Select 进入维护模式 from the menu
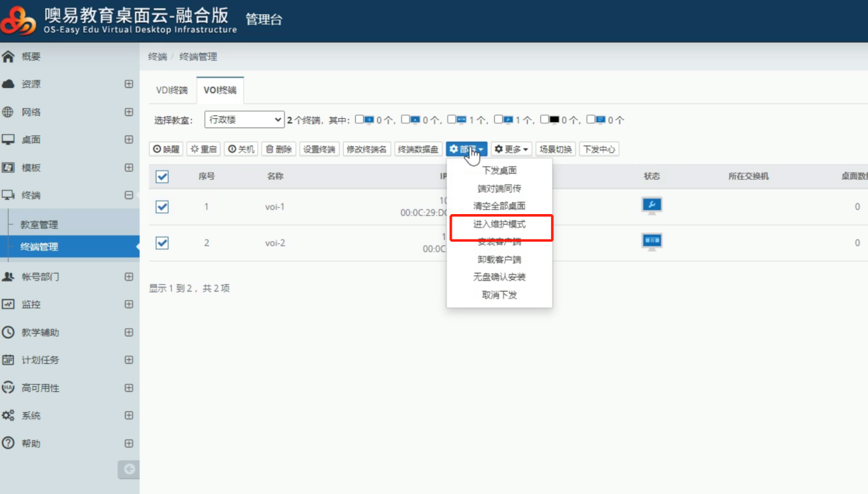The height and width of the screenshot is (494, 868). [499, 224]
